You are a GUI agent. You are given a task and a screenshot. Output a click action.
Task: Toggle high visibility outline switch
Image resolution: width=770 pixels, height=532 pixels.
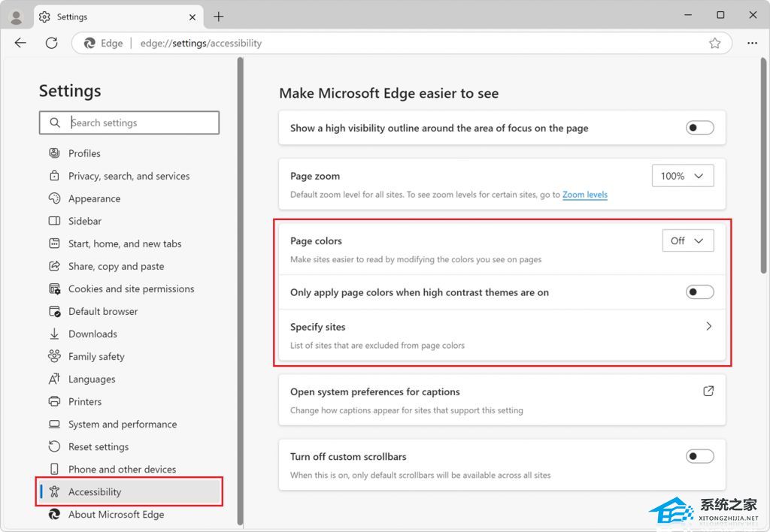point(700,128)
